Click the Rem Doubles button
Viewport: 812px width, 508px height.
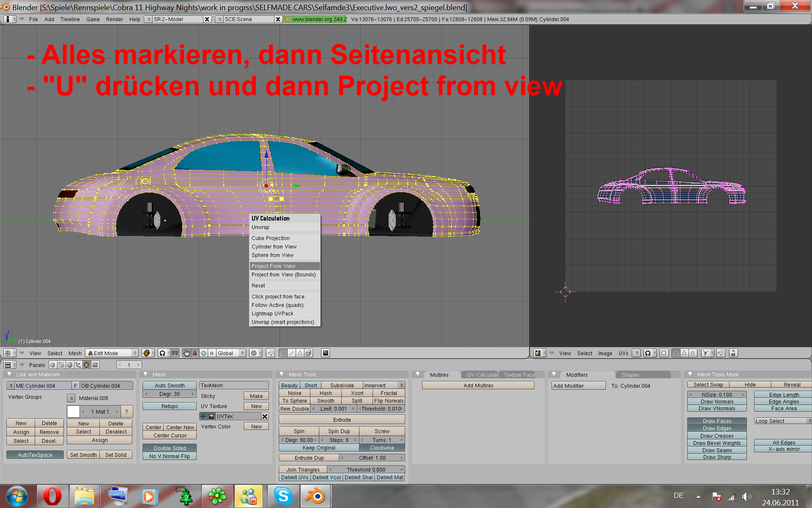point(295,409)
